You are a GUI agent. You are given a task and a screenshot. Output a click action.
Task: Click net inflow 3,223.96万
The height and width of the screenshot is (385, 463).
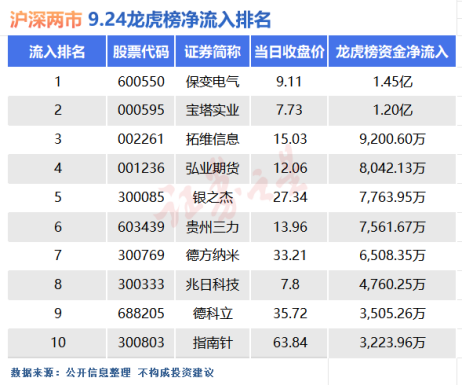392,342
